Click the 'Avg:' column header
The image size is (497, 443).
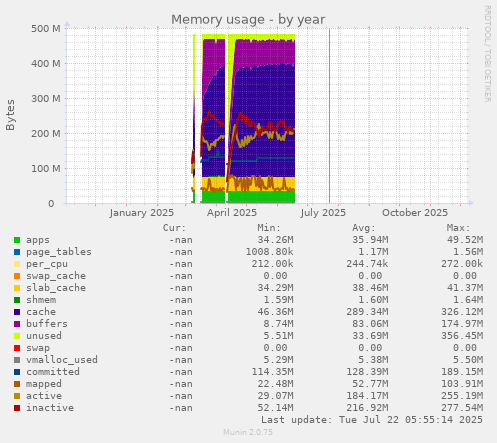(364, 228)
